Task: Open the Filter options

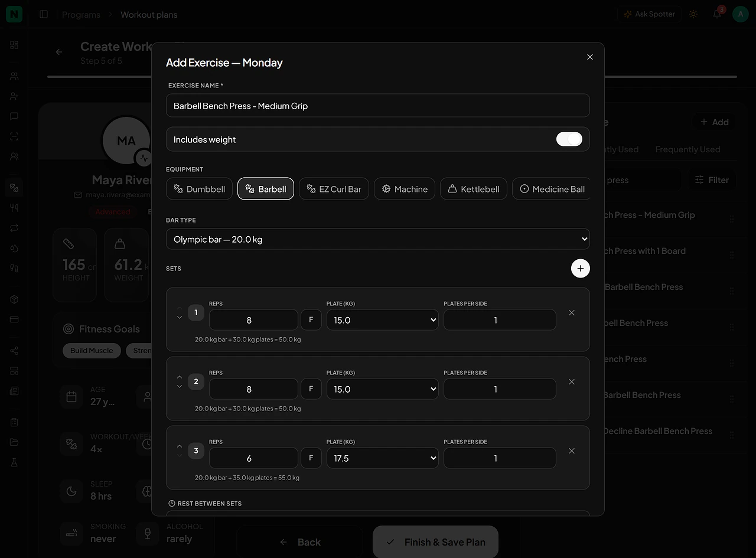Action: [x=712, y=180]
